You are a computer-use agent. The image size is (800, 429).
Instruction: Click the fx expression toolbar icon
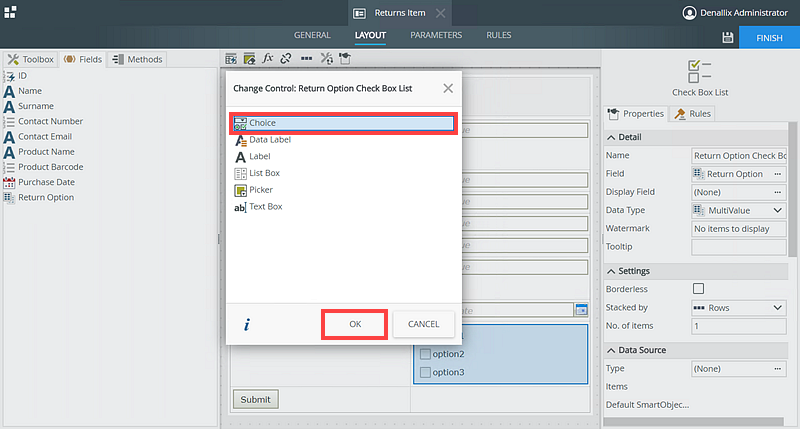[x=268, y=59]
